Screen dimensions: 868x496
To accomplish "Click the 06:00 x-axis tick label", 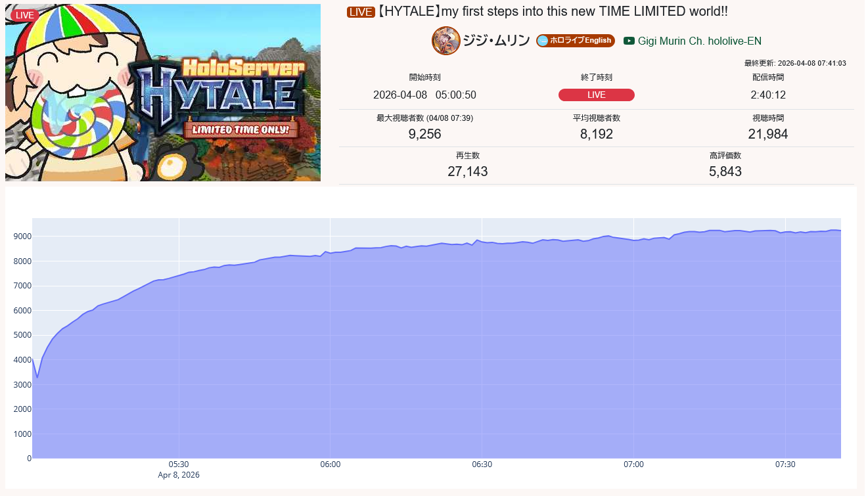I will (x=331, y=464).
